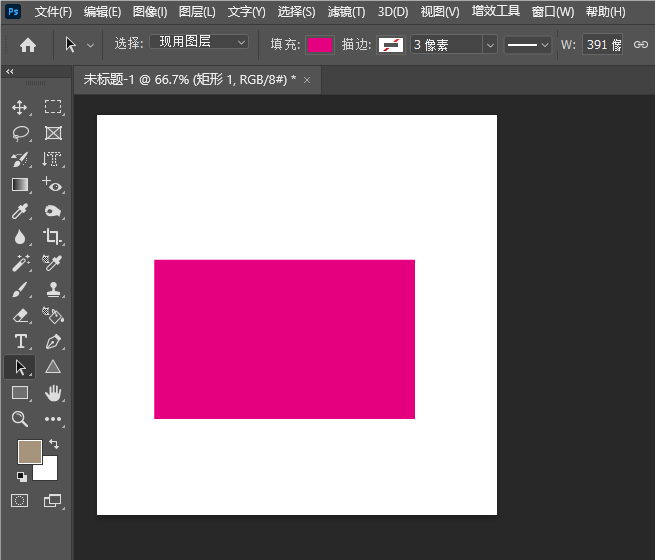
Task: Click the pink fill color swatch
Action: click(x=320, y=45)
